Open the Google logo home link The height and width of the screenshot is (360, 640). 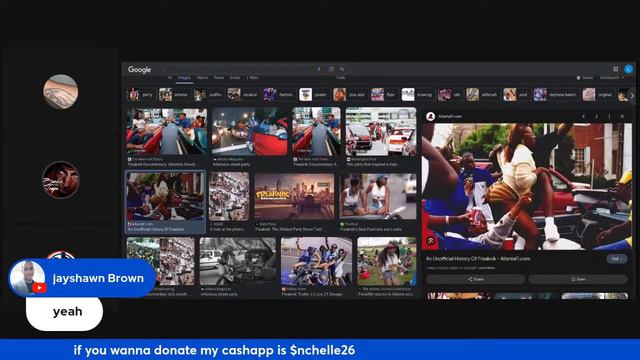140,69
